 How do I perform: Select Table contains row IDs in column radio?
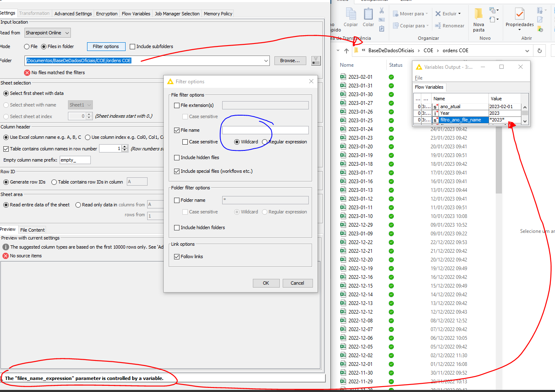point(54,182)
